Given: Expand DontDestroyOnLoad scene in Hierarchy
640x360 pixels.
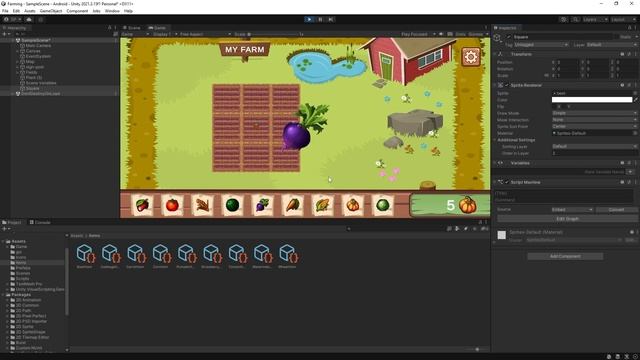Looking at the screenshot, I should (13, 93).
